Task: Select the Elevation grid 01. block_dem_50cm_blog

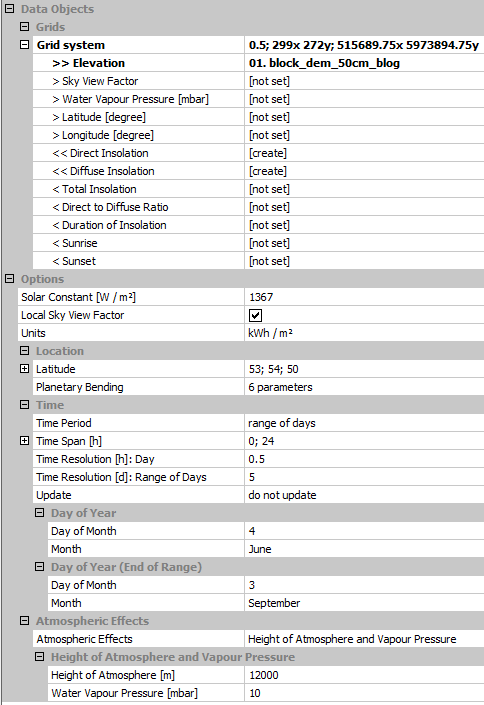Action: pyautogui.click(x=364, y=63)
